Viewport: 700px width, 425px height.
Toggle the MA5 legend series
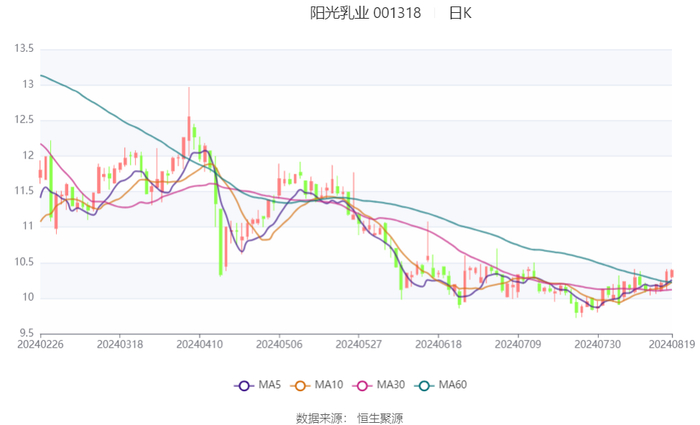click(258, 385)
